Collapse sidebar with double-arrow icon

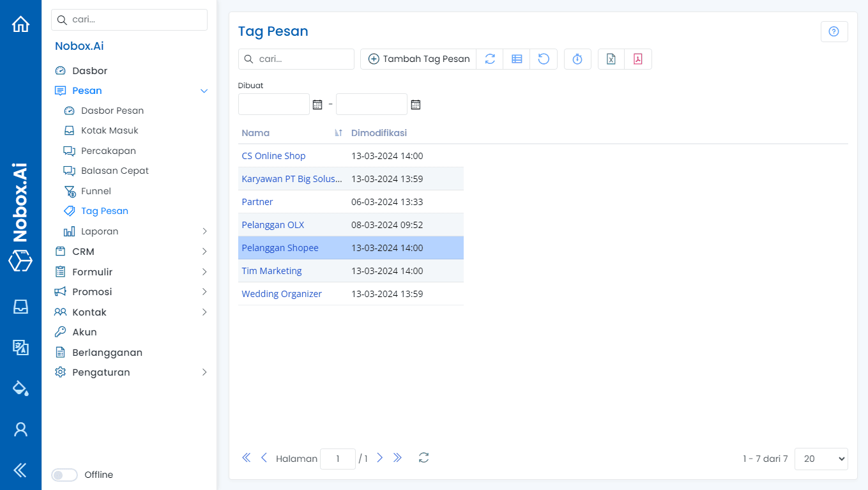pos(20,471)
